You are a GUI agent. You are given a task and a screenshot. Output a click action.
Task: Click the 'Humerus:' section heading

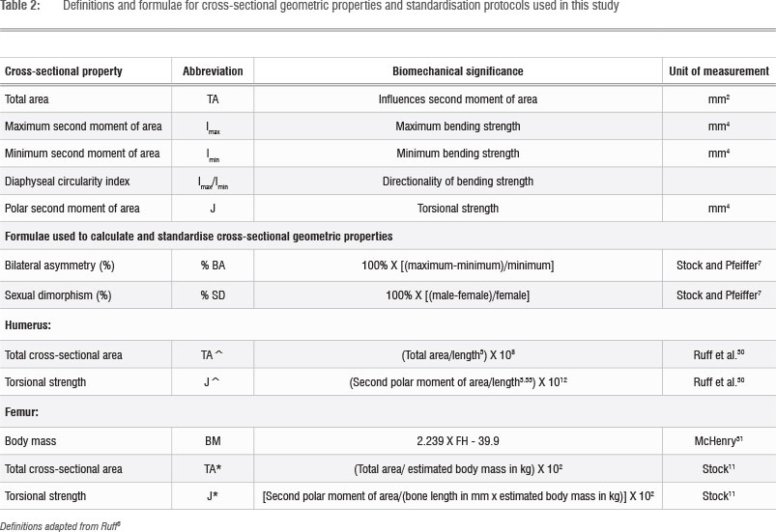29,328
